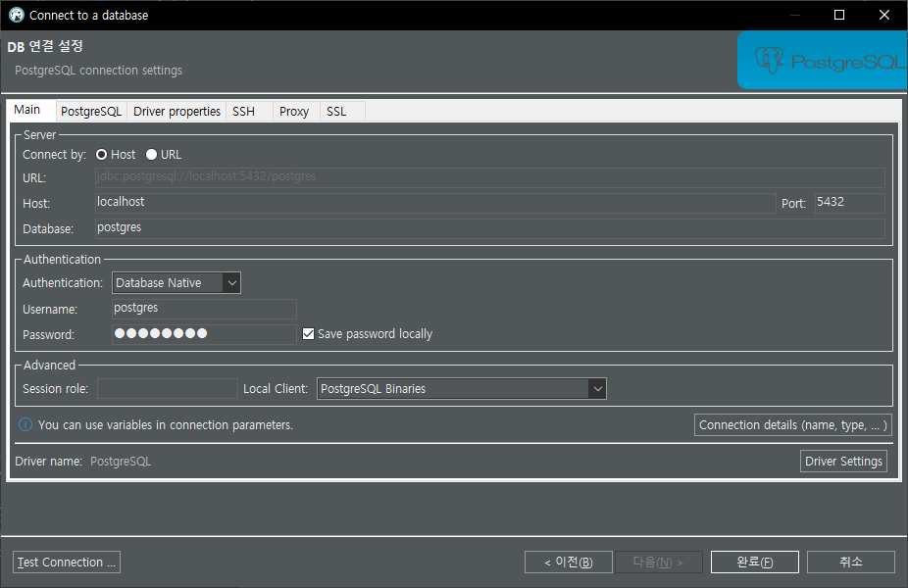Click the Database input field
The height and width of the screenshot is (588, 908).
(x=490, y=228)
